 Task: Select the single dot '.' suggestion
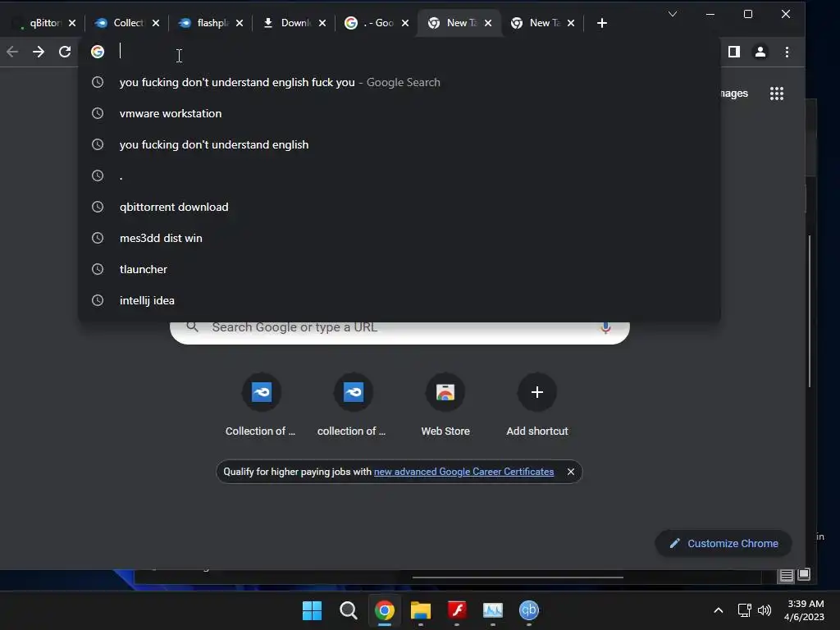coord(399,176)
